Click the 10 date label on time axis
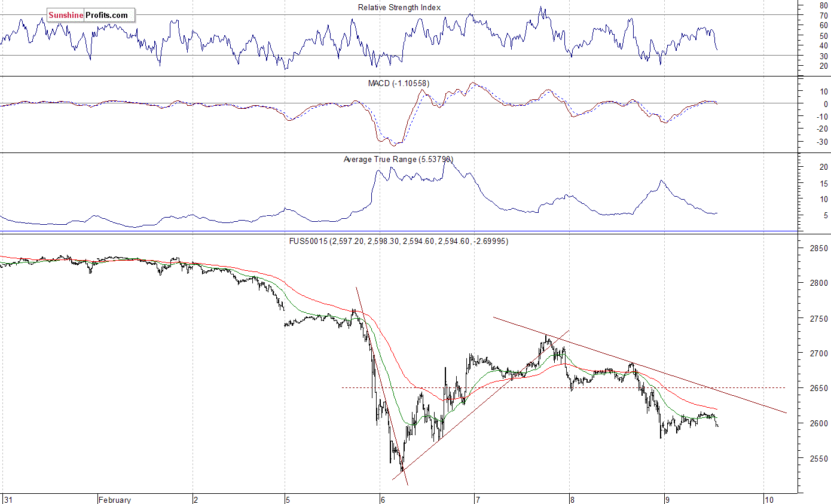Screen dimensions: 831x504 pyautogui.click(x=769, y=499)
